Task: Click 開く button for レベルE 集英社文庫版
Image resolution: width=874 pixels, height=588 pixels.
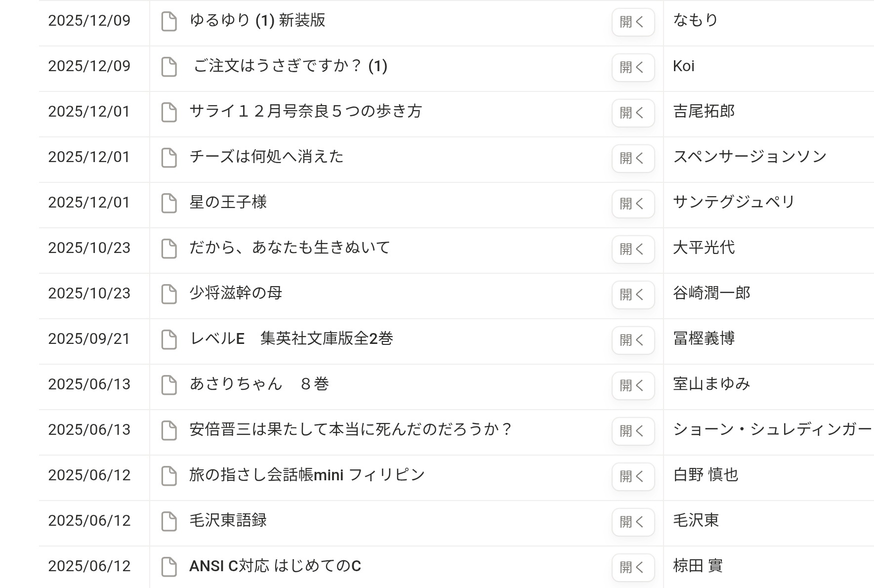Action: (633, 340)
